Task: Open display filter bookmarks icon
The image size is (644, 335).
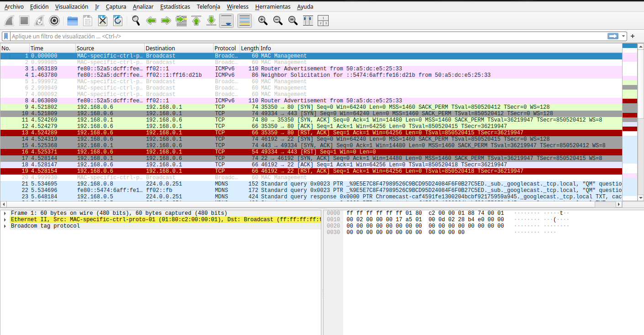Action: coord(6,36)
